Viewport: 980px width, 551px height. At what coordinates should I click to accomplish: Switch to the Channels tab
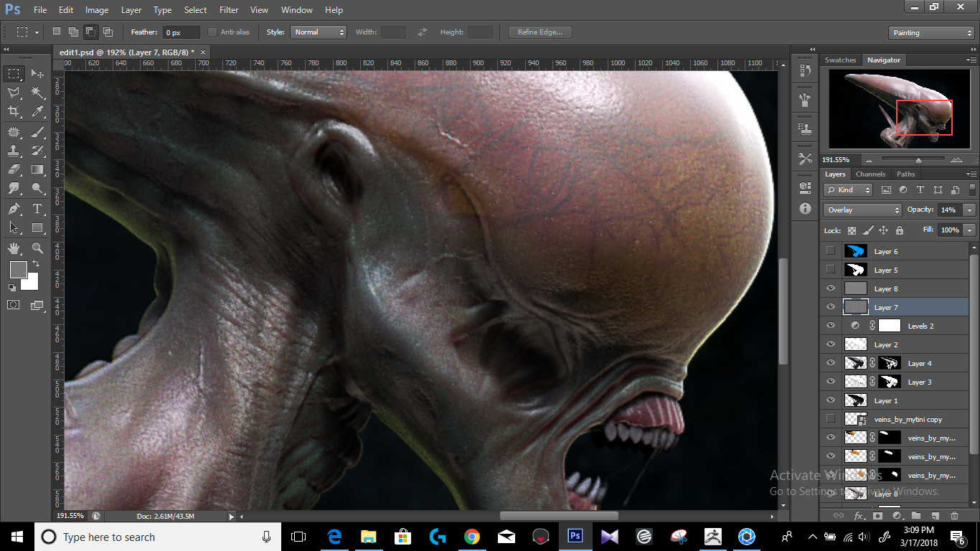(x=870, y=174)
